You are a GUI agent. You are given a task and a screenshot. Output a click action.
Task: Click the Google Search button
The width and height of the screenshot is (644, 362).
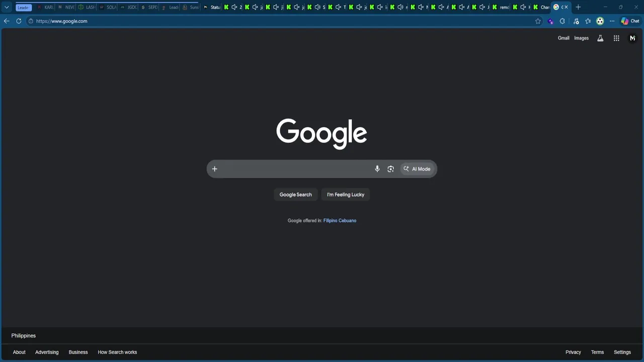[296, 195]
